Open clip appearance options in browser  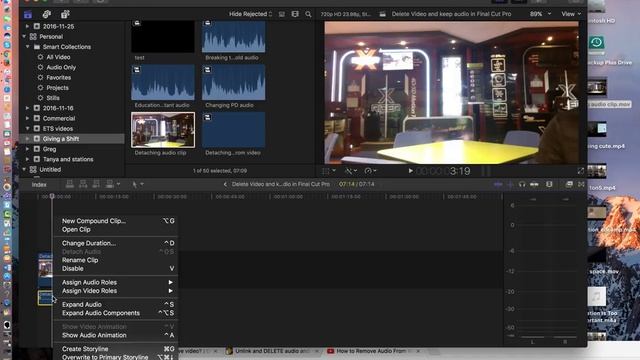pyautogui.click(x=295, y=14)
